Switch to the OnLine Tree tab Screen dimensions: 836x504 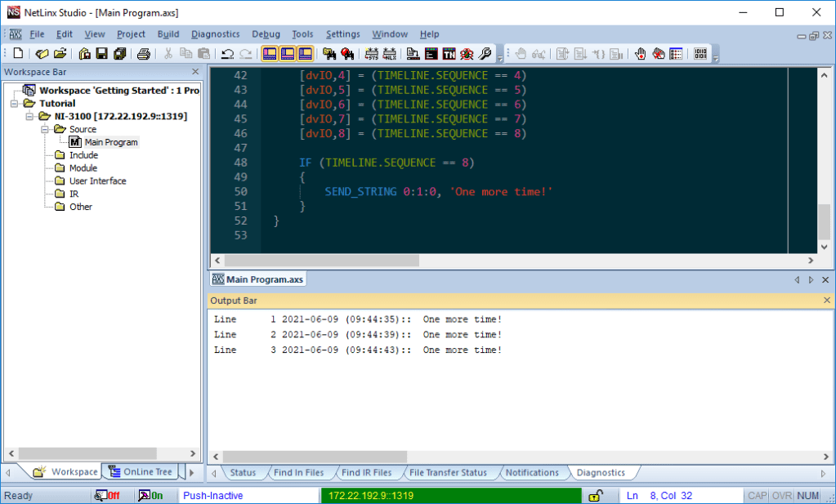coord(140,472)
